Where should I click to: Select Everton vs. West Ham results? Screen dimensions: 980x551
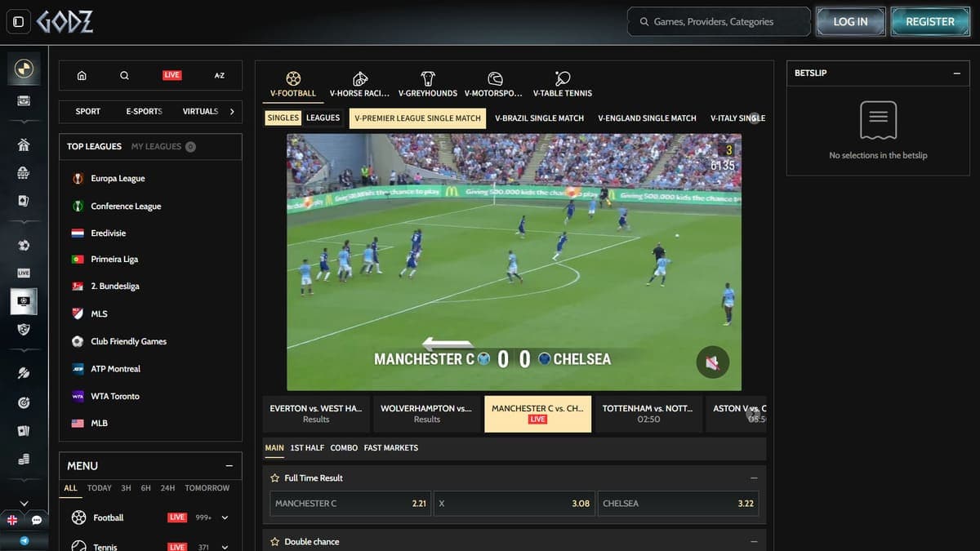[x=316, y=414]
